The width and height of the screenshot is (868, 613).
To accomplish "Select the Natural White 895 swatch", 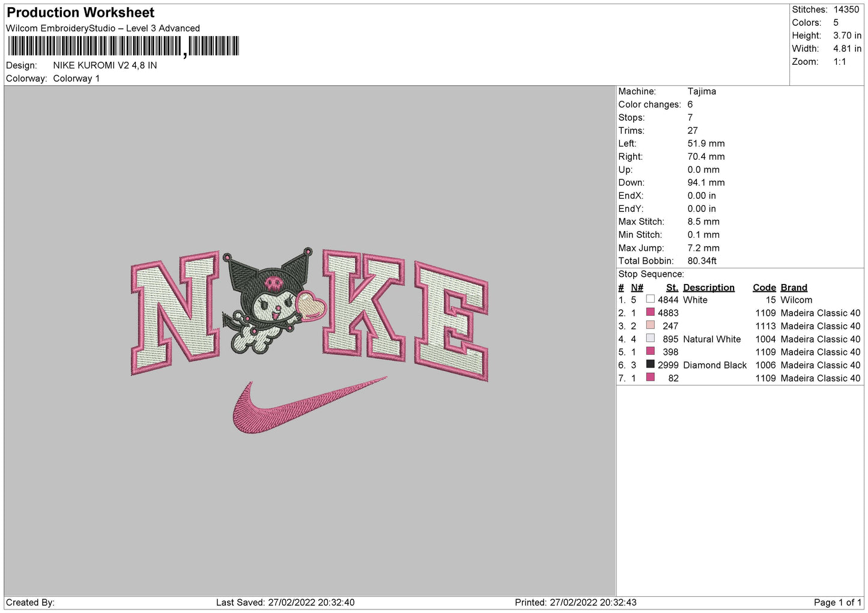I will point(650,339).
